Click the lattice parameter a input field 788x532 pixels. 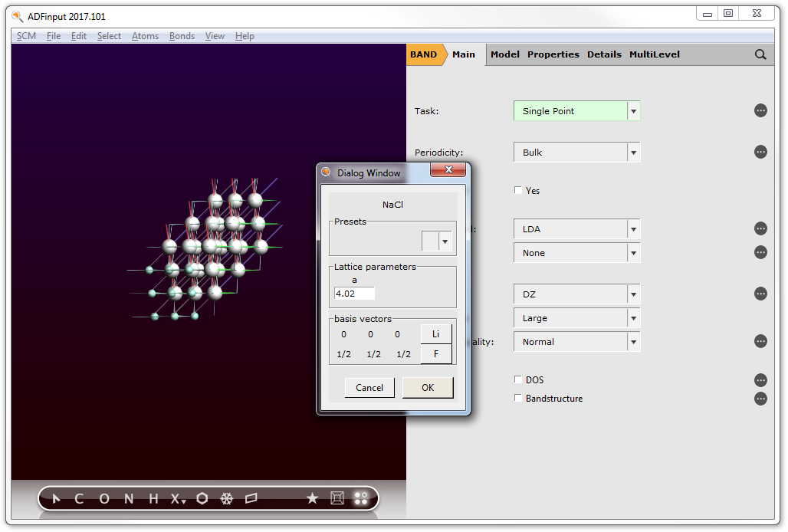click(354, 293)
